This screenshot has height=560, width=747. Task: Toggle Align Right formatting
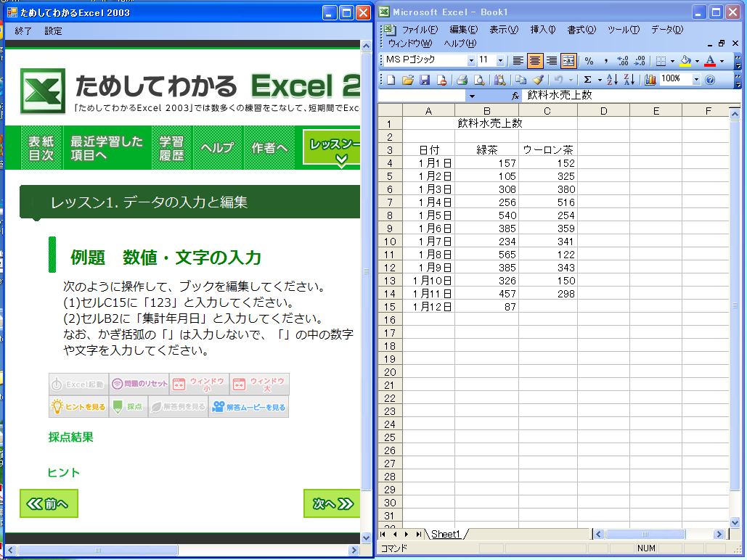552,61
